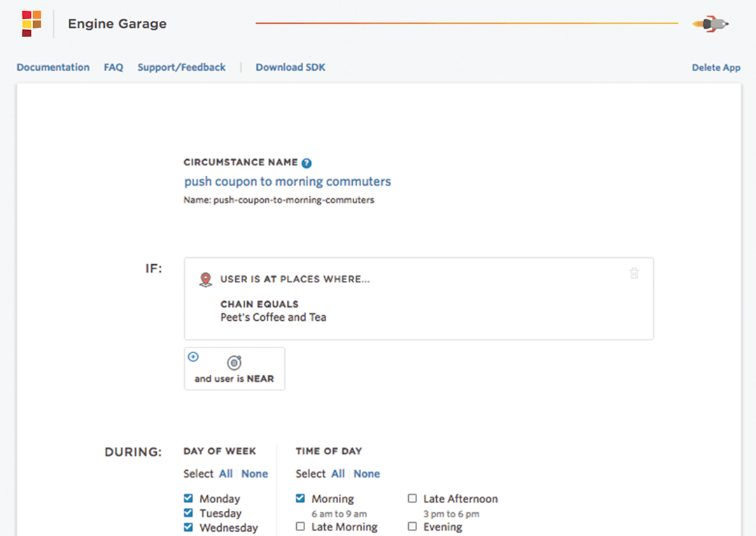Open the Documentation page

click(53, 67)
